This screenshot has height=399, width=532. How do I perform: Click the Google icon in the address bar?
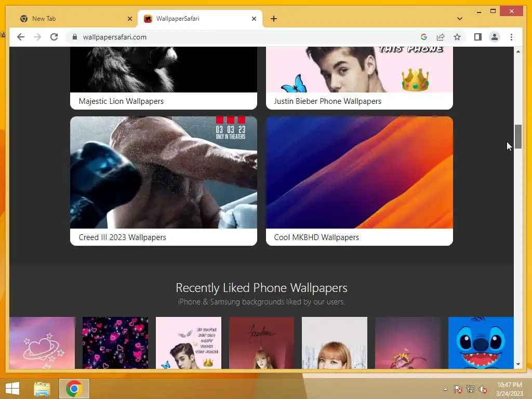[x=424, y=37]
